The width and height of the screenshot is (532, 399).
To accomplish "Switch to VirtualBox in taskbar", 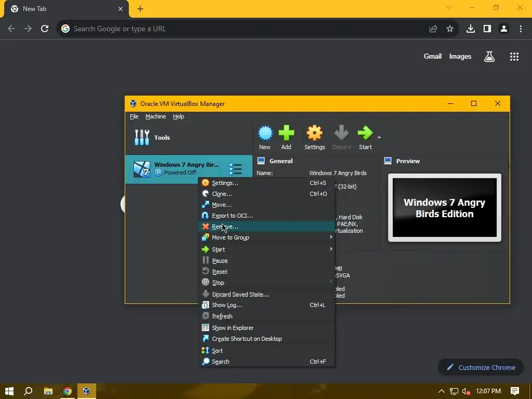I will (87, 391).
